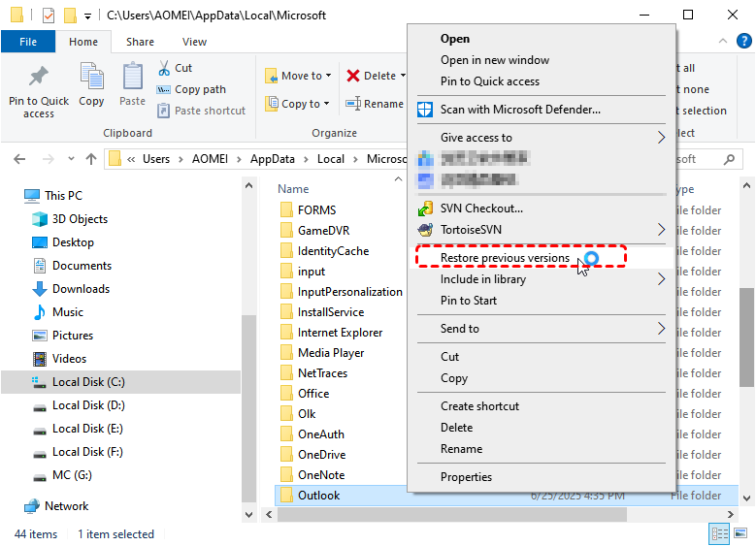Open Downloads in navigation pane
This screenshot has height=546, width=756.
(71, 289)
